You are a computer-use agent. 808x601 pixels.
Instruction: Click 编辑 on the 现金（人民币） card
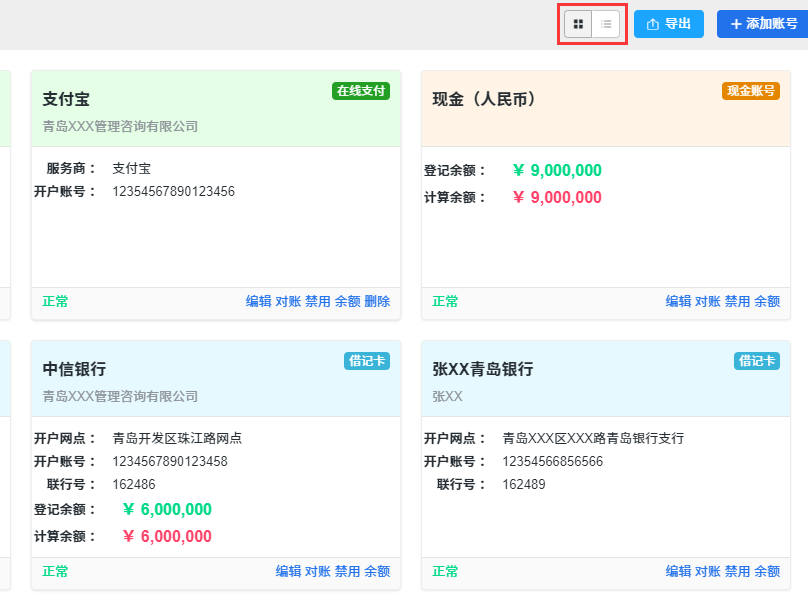click(678, 301)
